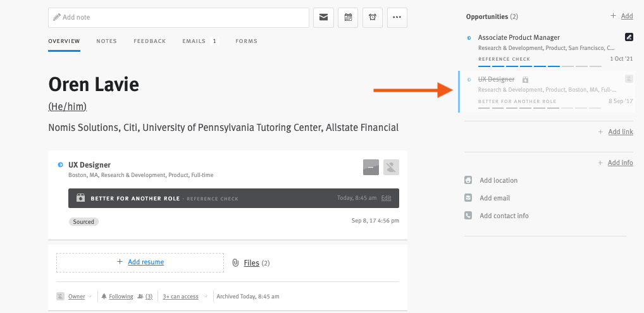Click Edit on the archive reason banner

point(386,198)
